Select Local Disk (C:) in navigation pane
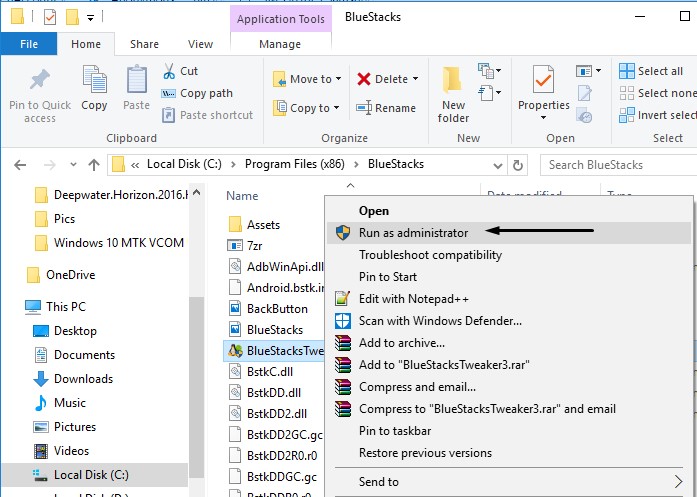 click(x=94, y=475)
